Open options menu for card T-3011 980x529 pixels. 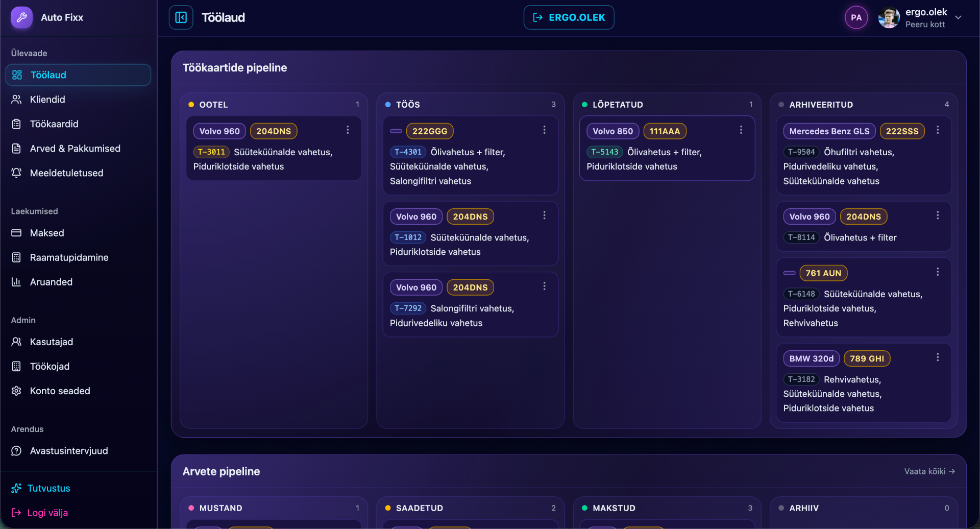348,130
